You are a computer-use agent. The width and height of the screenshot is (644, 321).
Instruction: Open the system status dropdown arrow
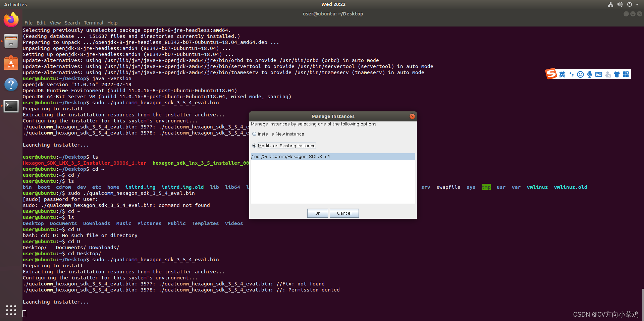(x=638, y=4)
